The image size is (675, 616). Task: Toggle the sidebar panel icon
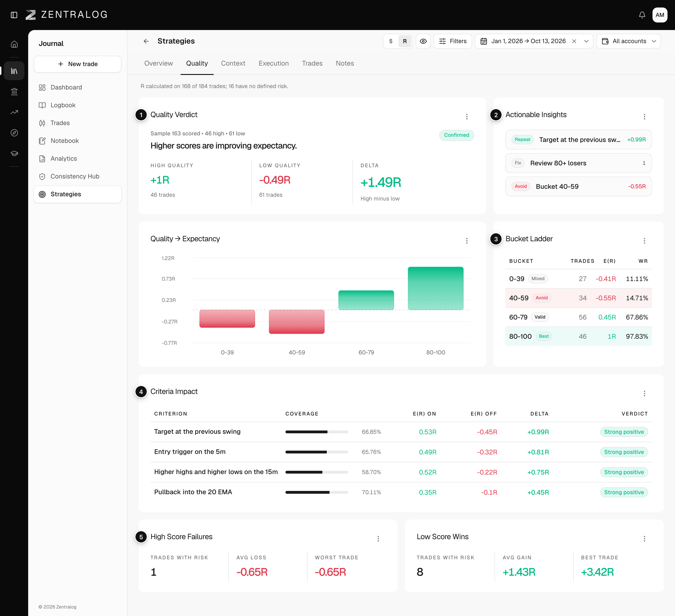pos(14,15)
